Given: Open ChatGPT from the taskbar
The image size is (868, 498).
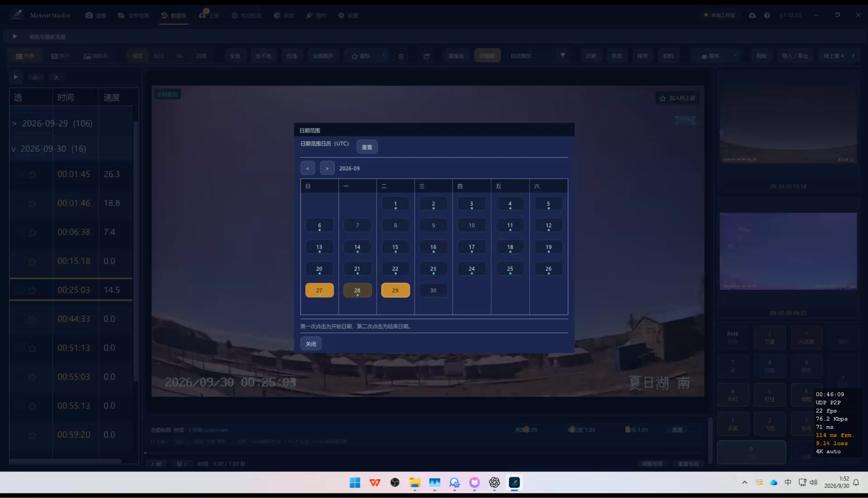Looking at the screenshot, I should (x=494, y=483).
